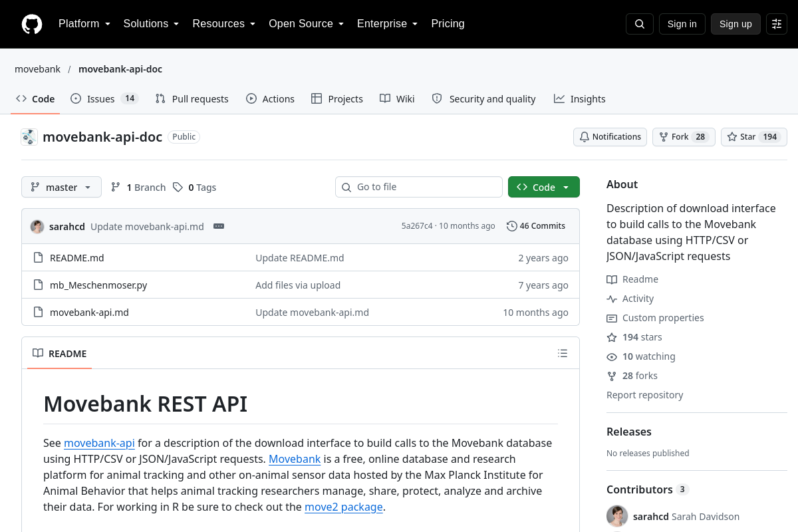This screenshot has width=798, height=532.
Task: Expand the Resources menu
Action: tap(224, 24)
